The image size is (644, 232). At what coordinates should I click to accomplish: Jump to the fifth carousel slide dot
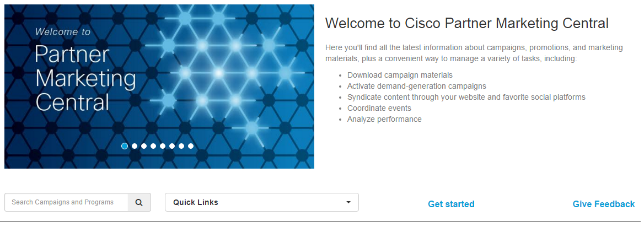point(162,146)
